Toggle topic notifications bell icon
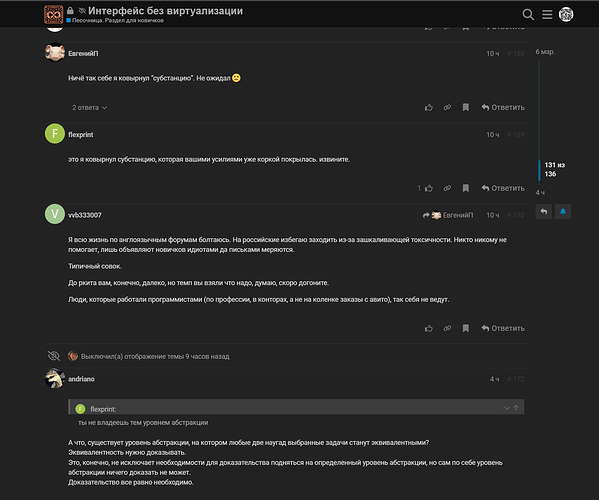 [563, 212]
